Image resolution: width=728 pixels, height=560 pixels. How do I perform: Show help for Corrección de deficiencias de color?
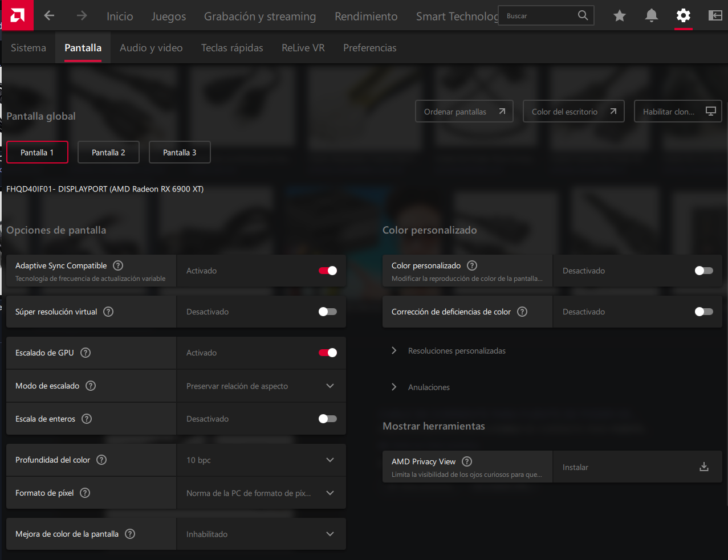[x=522, y=312]
